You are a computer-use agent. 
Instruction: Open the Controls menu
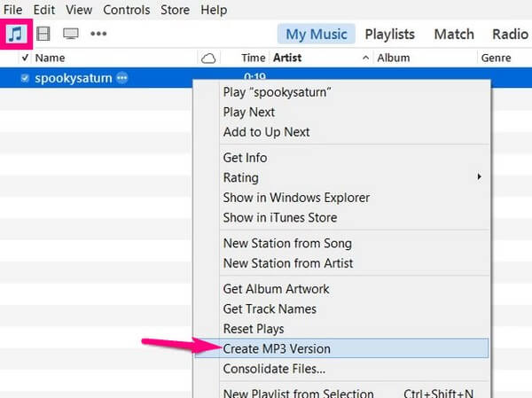(x=127, y=10)
